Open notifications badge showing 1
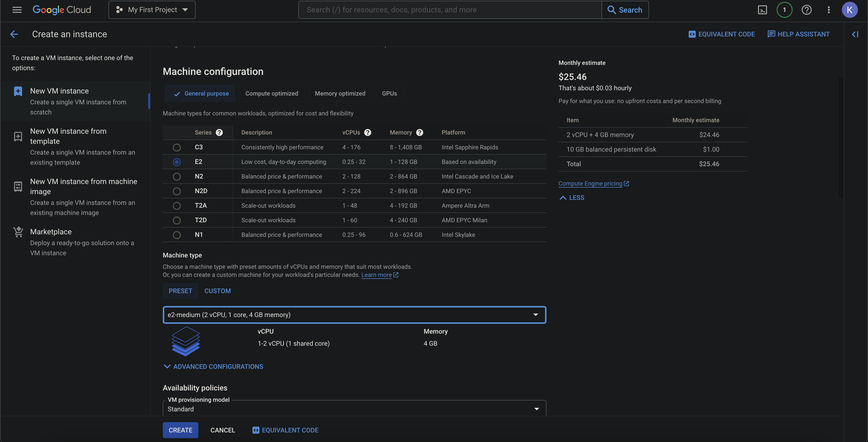The height and width of the screenshot is (442, 868). pos(784,10)
